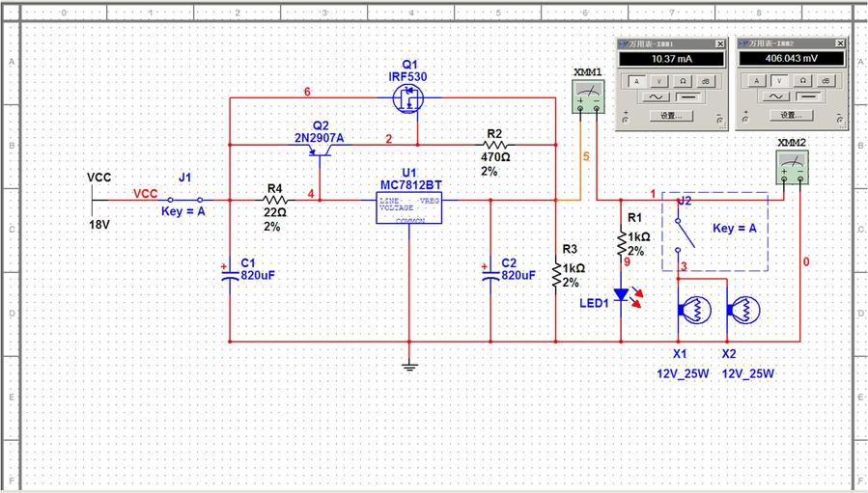Select the C1 820uF capacitor symbol
The width and height of the screenshot is (868, 493).
pos(230,274)
